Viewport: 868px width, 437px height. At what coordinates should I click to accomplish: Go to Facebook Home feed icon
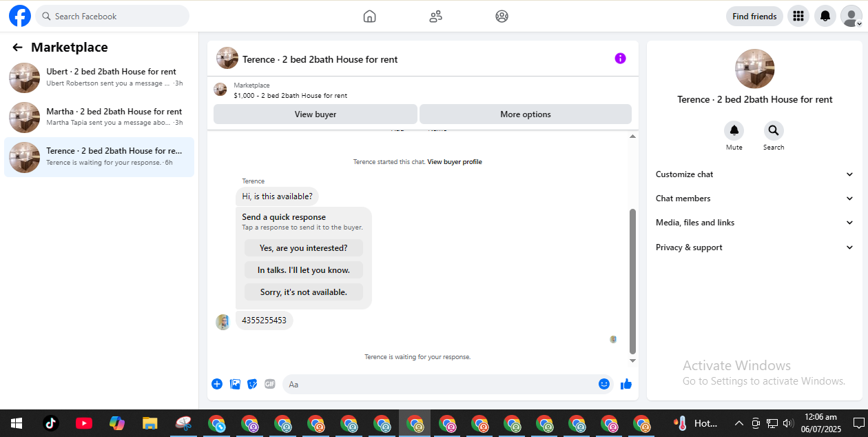(369, 16)
